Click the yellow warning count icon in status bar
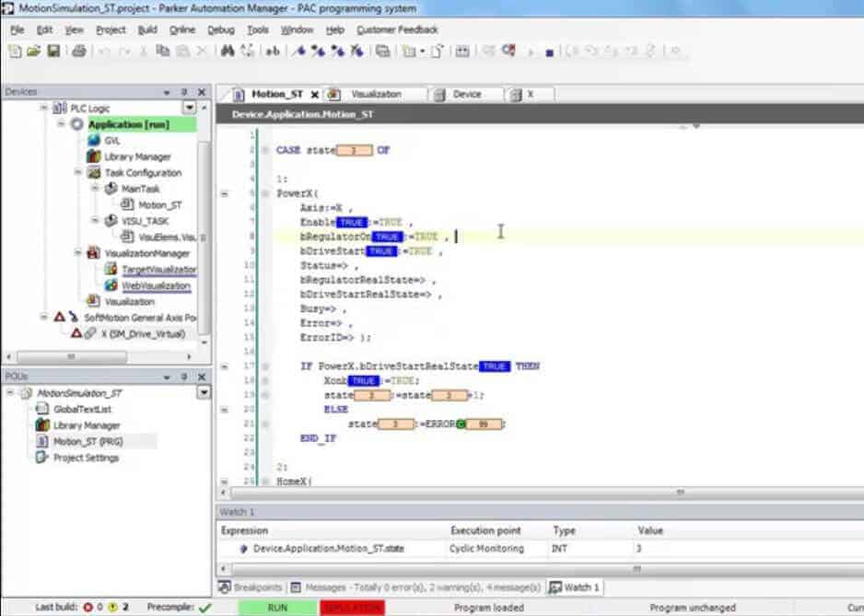 (113, 607)
